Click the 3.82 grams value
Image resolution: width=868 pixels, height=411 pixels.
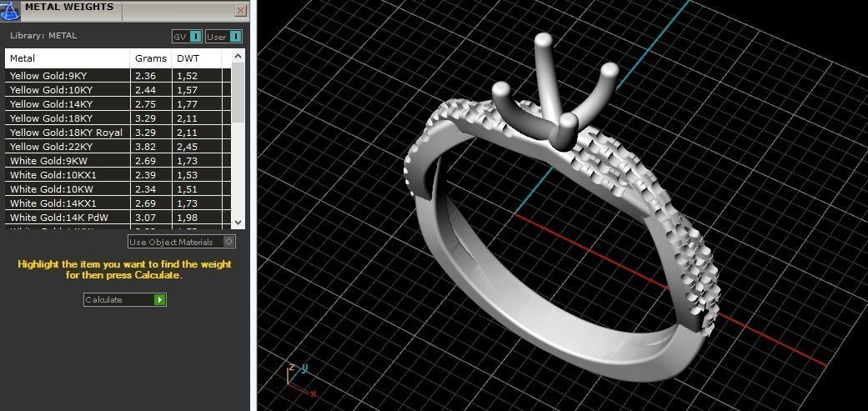click(146, 147)
